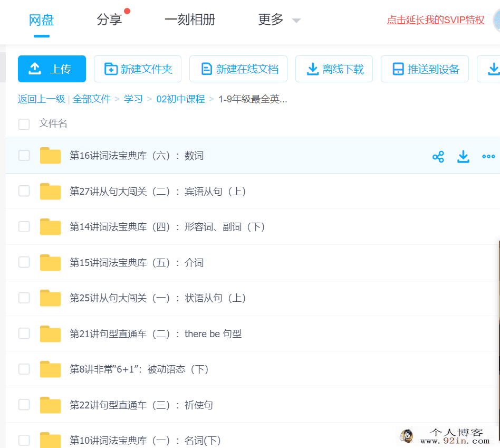Click folder icon of 第10讲词法宝典库（一）
Screen dimensions: 500x448
click(x=51, y=440)
